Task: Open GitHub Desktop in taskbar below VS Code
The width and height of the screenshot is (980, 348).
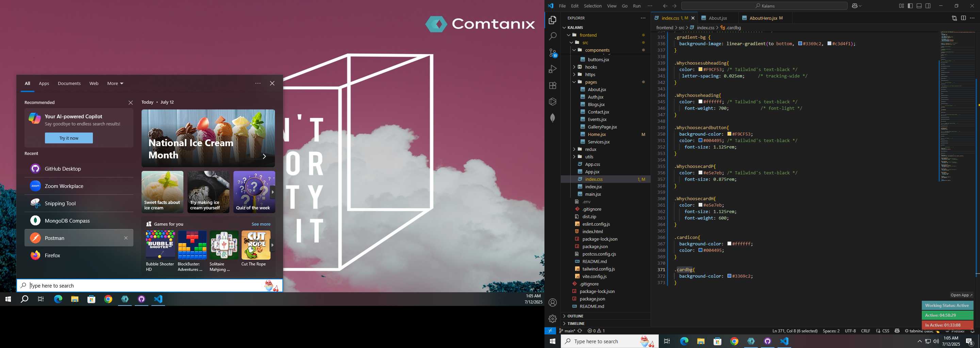Action: tap(768, 341)
